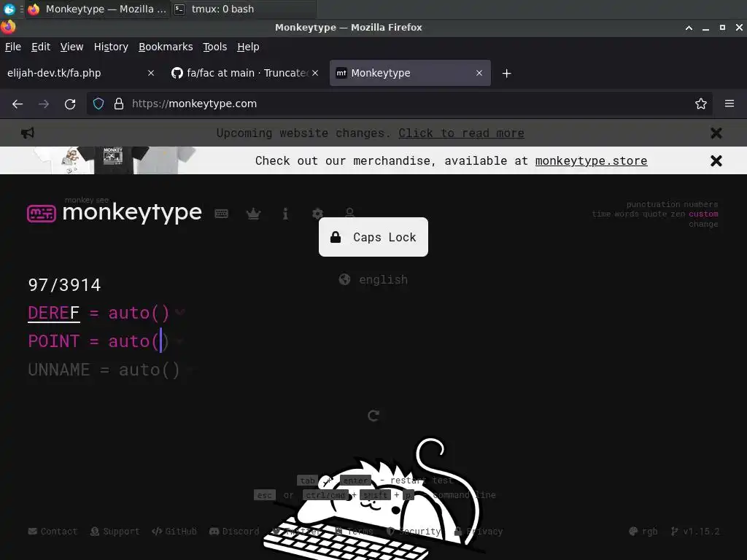
Task: Open the History menu
Action: [x=111, y=47]
